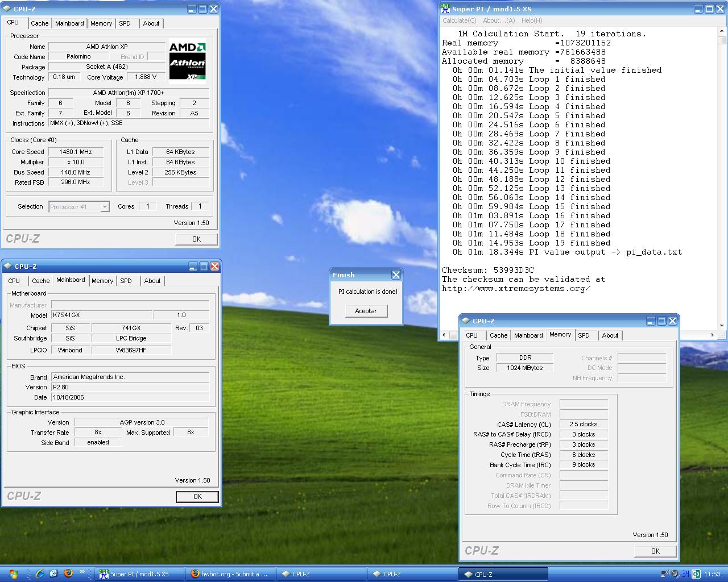Viewport: 728px width, 582px height.
Task: Open the volume tray speaker icon
Action: pyautogui.click(x=675, y=574)
